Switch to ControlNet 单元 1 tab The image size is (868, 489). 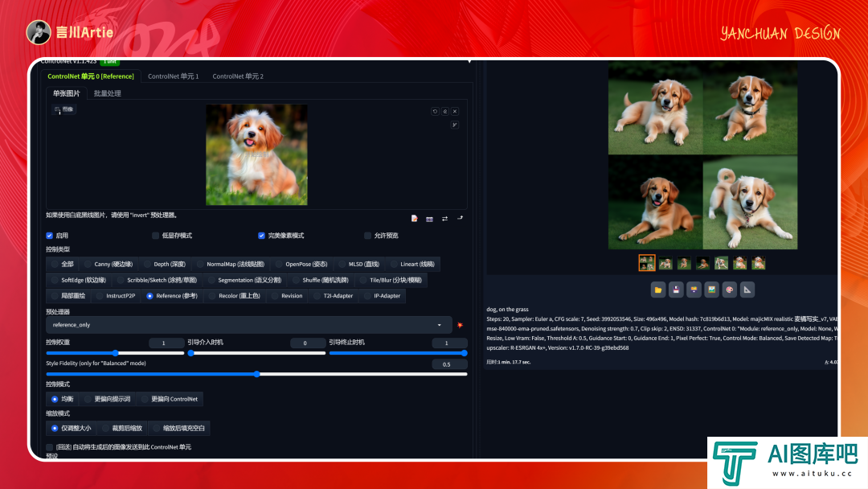(174, 76)
